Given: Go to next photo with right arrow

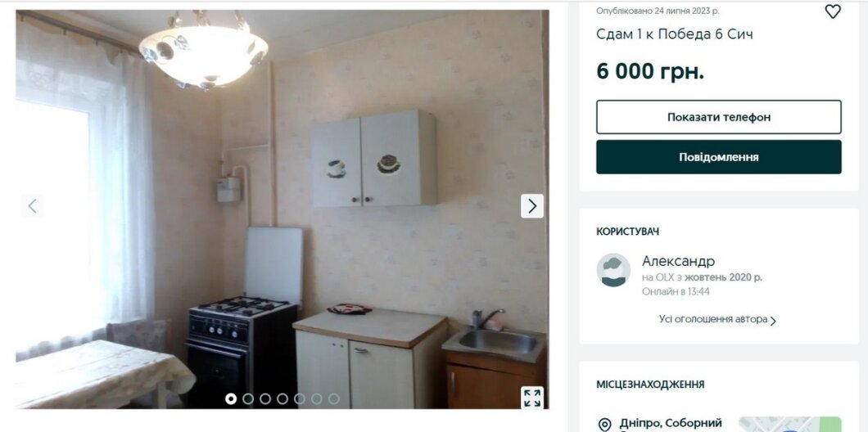Looking at the screenshot, I should (532, 205).
